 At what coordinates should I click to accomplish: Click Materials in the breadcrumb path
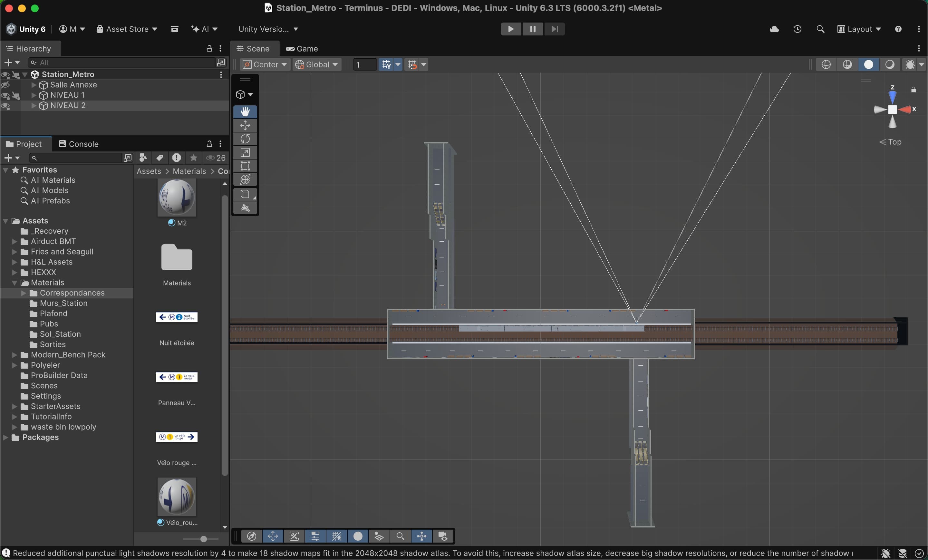[x=189, y=171]
